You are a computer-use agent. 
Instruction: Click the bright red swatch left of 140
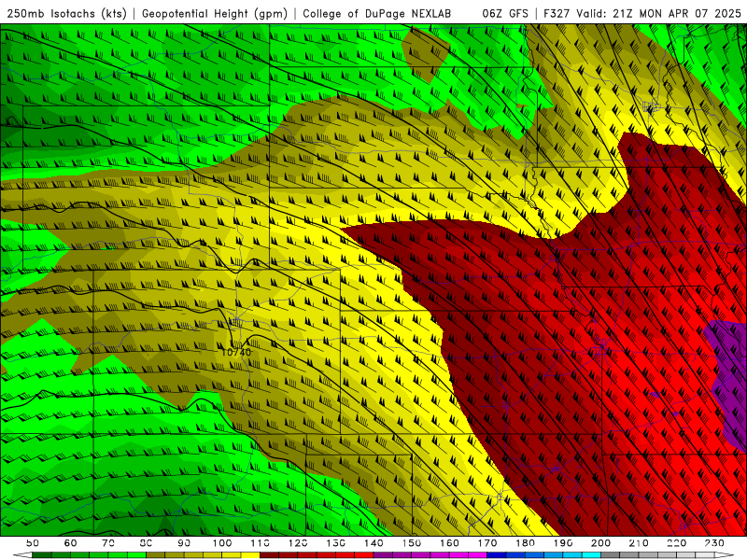coord(364,555)
